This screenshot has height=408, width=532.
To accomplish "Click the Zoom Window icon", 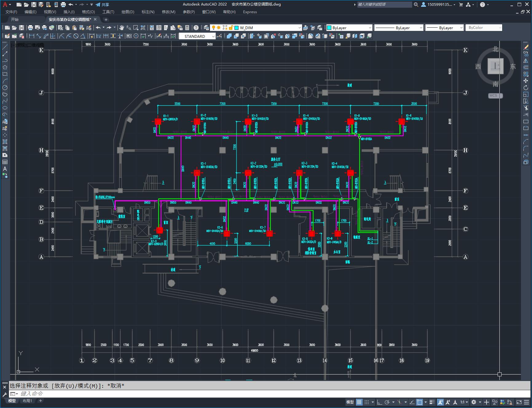I will pyautogui.click(x=136, y=28).
